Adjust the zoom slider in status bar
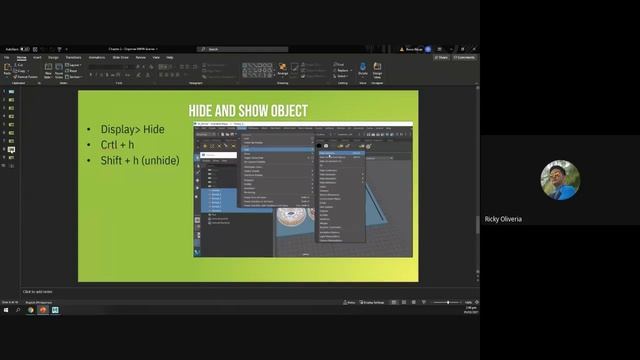 pyautogui.click(x=448, y=302)
